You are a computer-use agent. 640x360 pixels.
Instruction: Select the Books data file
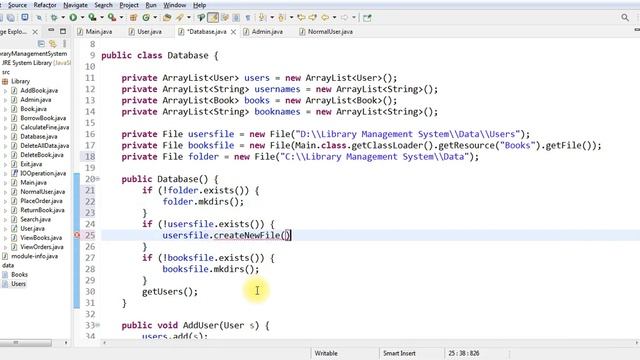19,275
